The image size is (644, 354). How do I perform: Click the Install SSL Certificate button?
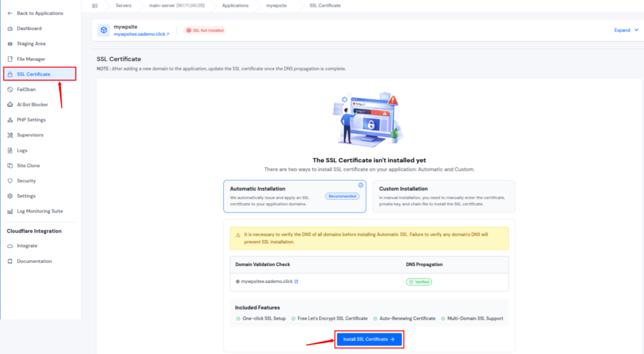[369, 339]
